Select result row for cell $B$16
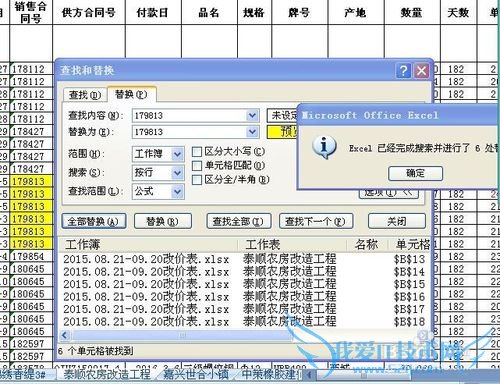 click(245, 296)
